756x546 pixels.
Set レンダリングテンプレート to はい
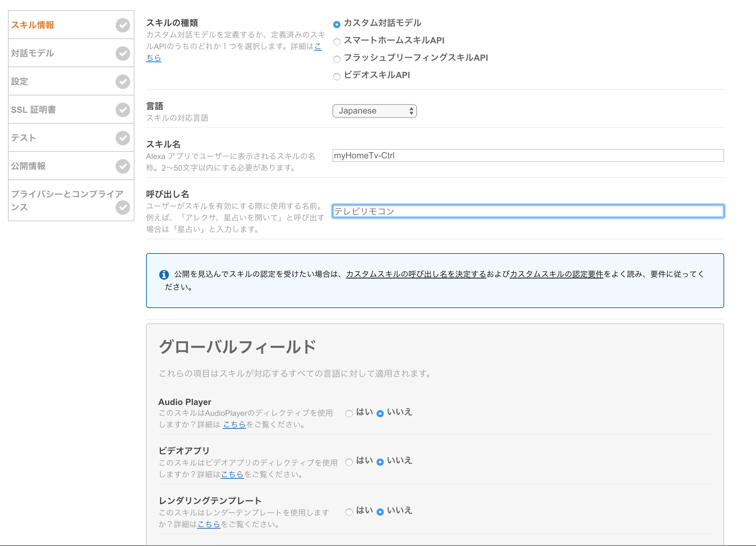tap(349, 512)
